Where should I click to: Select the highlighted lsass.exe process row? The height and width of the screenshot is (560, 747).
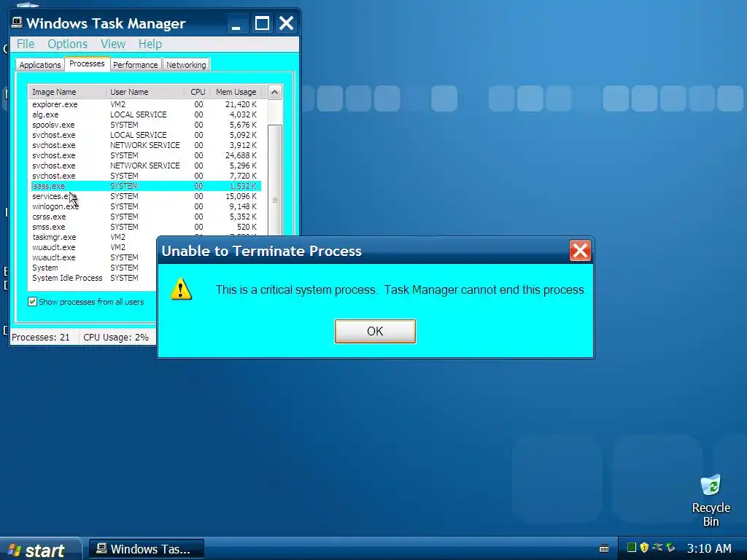click(x=145, y=186)
